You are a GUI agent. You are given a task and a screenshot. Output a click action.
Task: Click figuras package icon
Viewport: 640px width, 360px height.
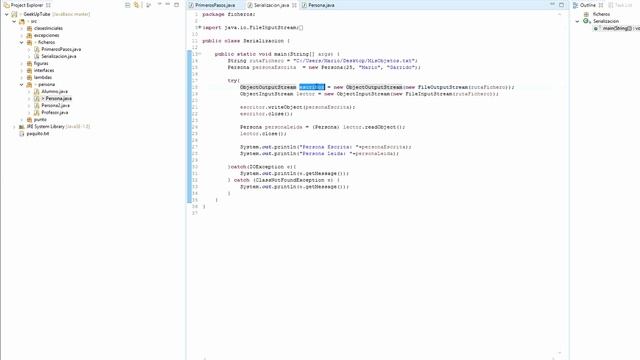click(x=29, y=64)
